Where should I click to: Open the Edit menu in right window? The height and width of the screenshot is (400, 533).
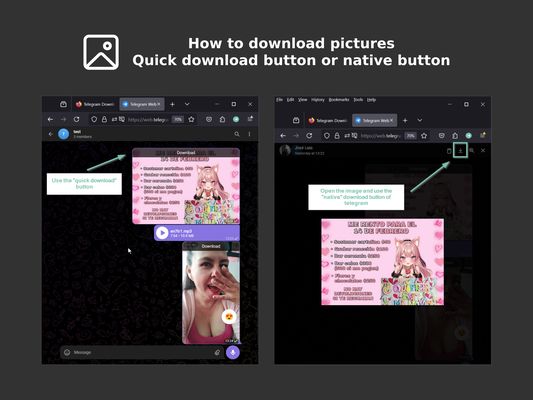pos(290,100)
